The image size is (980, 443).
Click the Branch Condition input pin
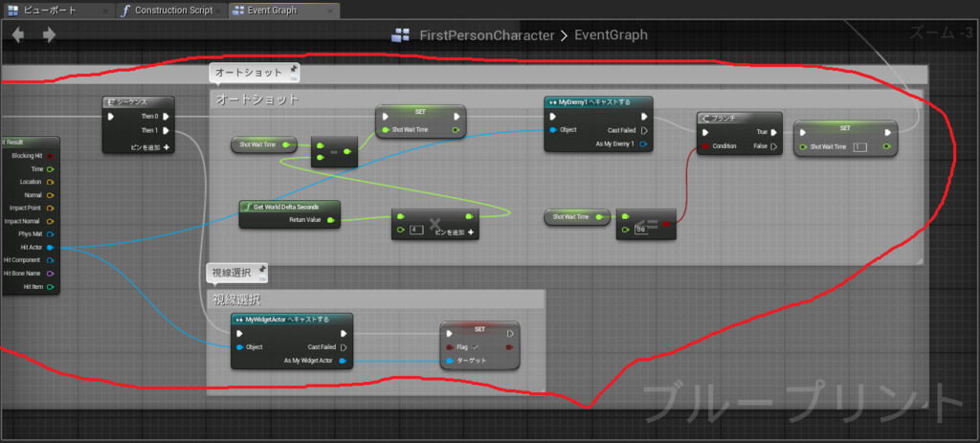tap(705, 146)
